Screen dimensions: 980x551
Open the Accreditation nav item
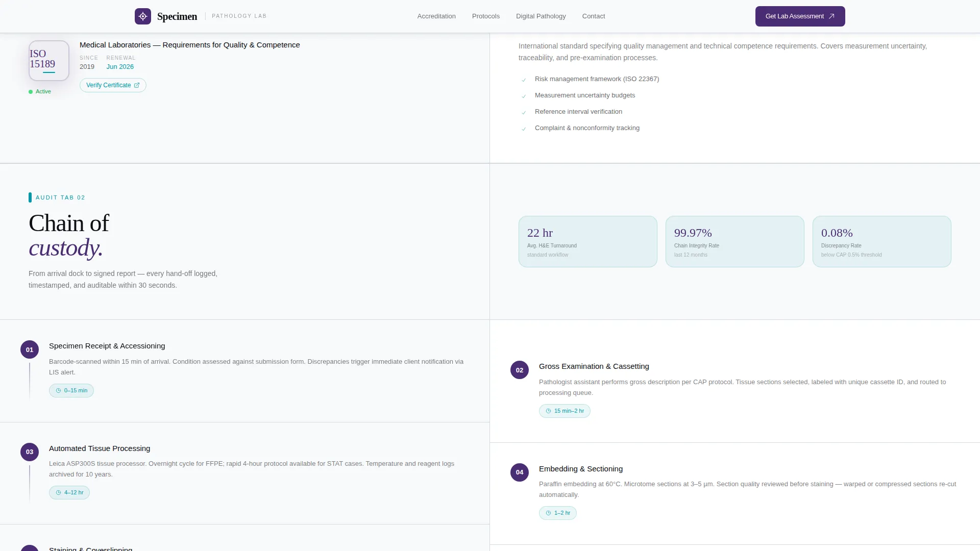(x=436, y=16)
